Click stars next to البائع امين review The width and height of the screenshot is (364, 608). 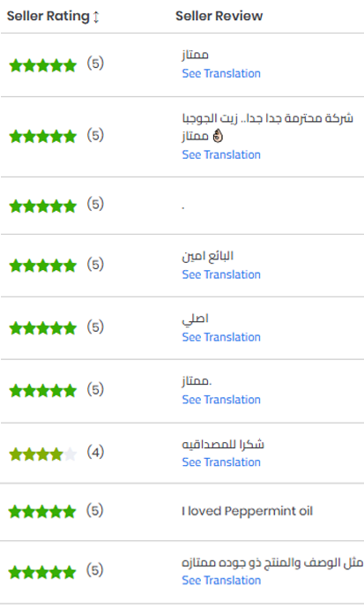pyautogui.click(x=42, y=266)
